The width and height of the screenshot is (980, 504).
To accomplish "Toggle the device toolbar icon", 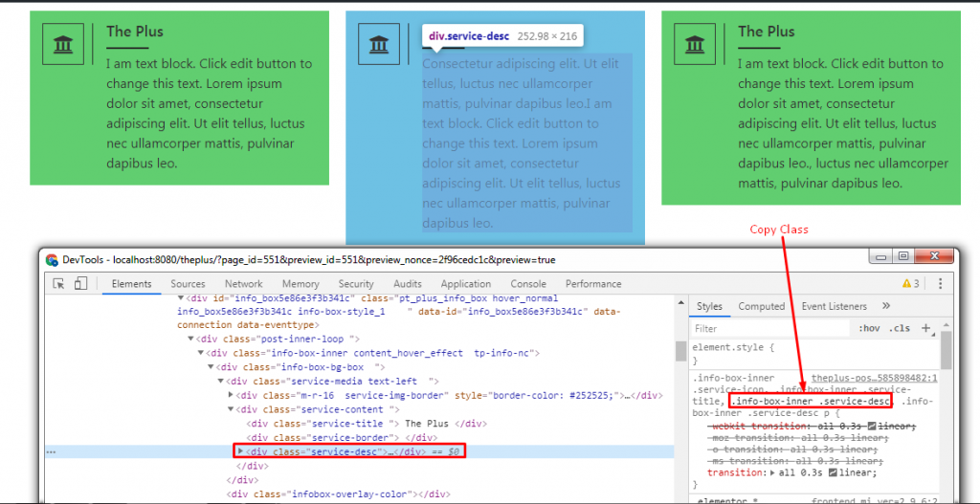I will [x=80, y=284].
